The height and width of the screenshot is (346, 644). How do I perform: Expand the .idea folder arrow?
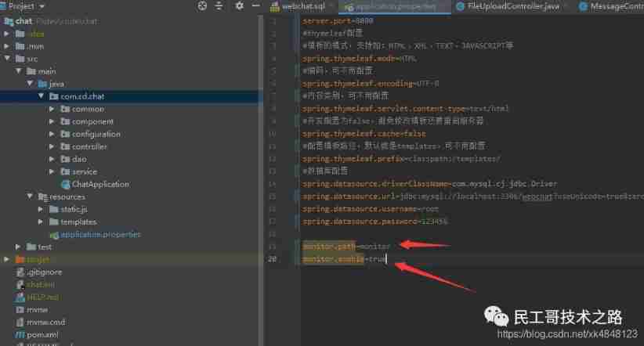[6, 34]
